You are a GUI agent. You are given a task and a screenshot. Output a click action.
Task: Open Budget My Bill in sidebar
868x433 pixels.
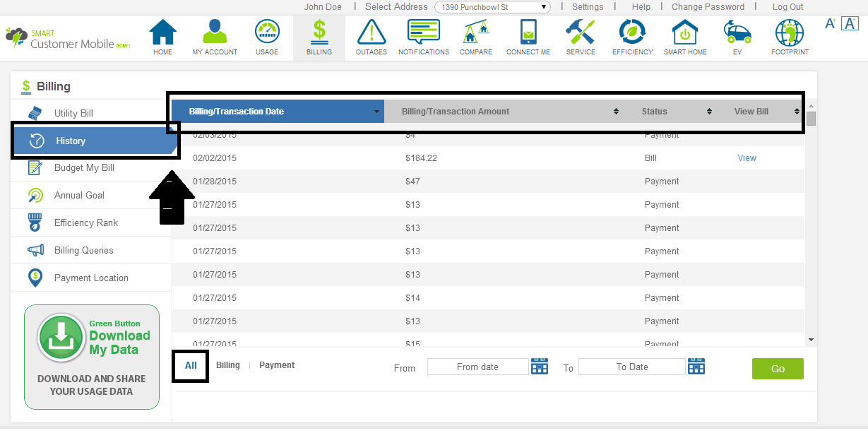[x=84, y=168]
